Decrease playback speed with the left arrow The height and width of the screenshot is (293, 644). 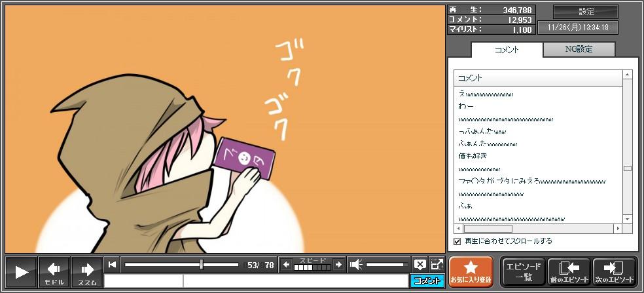[286, 265]
